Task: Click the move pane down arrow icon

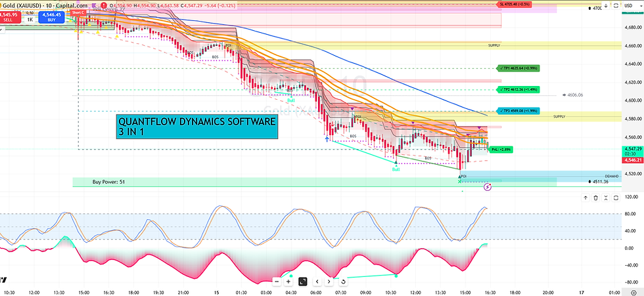Action: coord(607,6)
